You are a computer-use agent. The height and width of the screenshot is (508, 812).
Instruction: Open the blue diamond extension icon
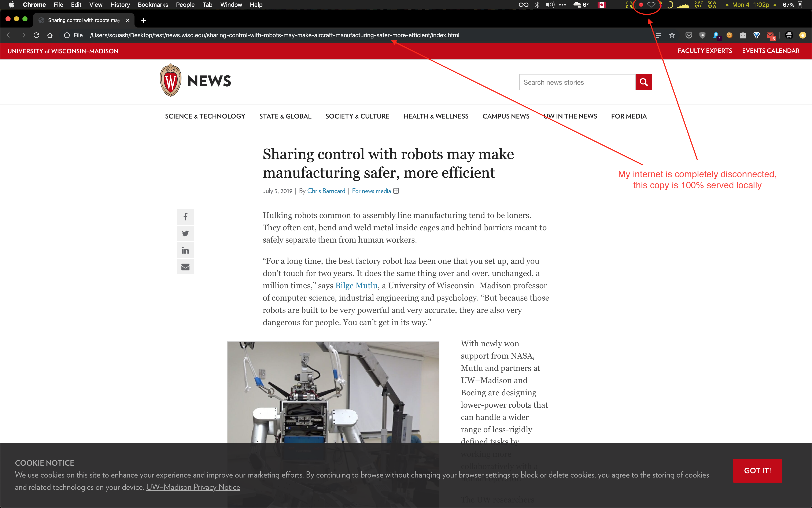(756, 35)
